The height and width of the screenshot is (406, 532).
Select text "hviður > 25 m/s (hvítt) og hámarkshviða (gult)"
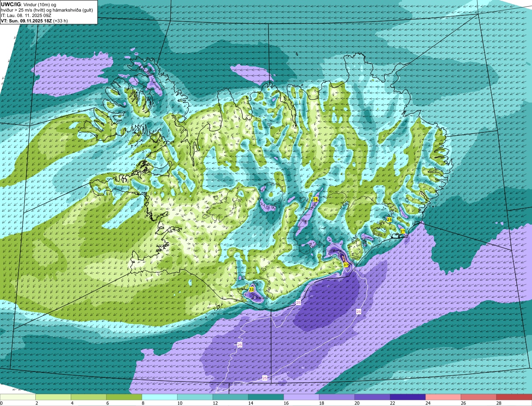click(x=47, y=10)
